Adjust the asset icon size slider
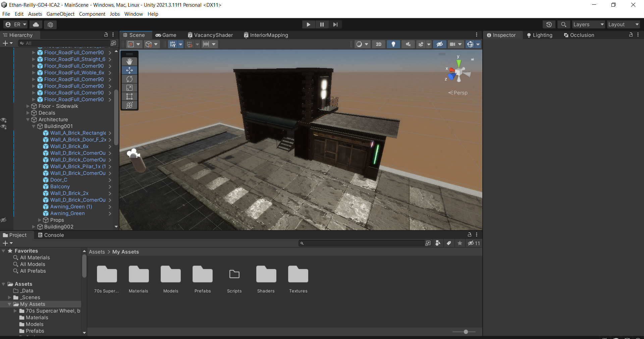 (x=466, y=332)
